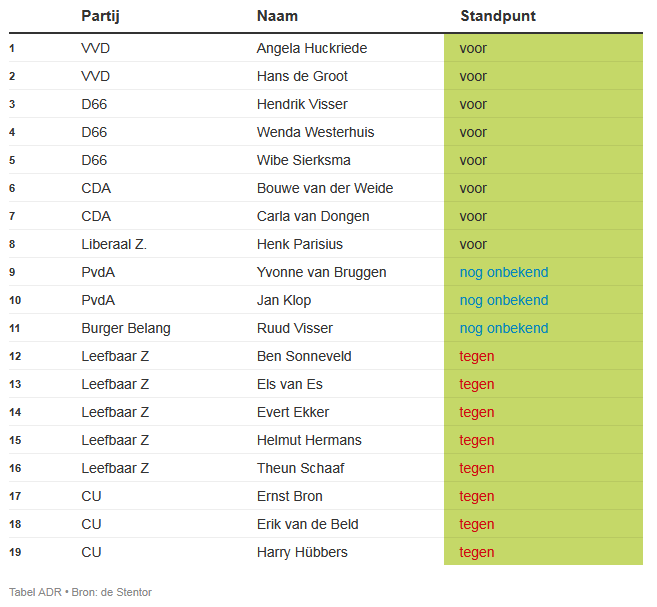Click the 'Tabel ADR • Bron: de Stentor' caption
657x607 pixels.
click(x=80, y=592)
